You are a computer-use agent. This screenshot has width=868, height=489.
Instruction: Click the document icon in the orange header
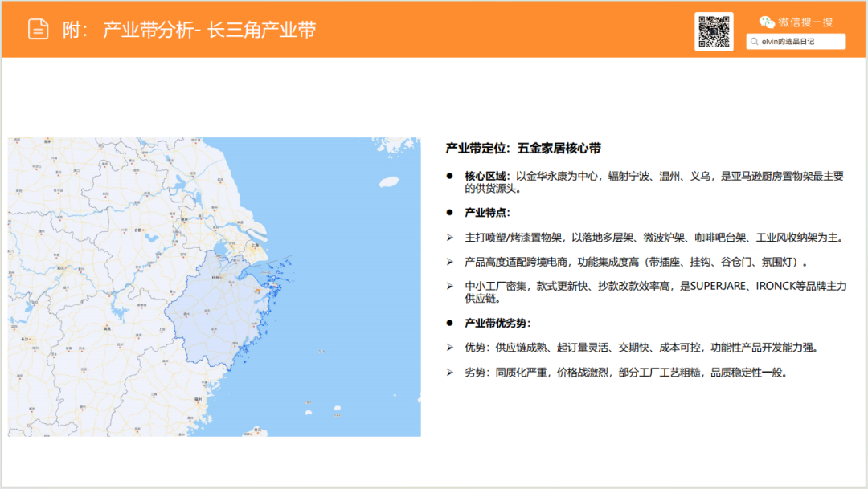[38, 28]
